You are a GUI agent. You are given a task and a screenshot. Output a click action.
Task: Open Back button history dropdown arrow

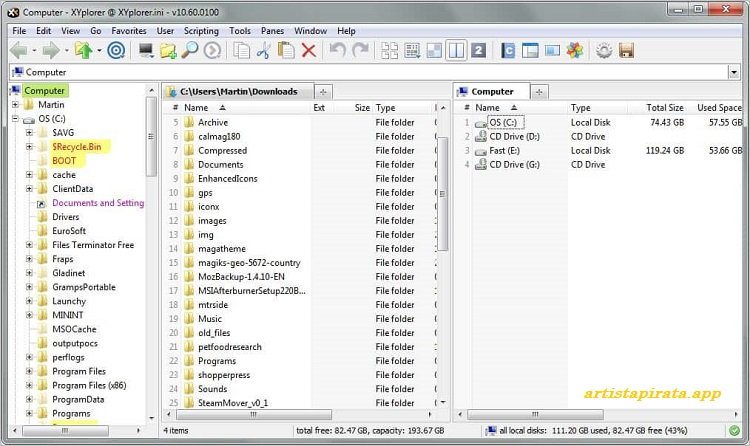(34, 50)
